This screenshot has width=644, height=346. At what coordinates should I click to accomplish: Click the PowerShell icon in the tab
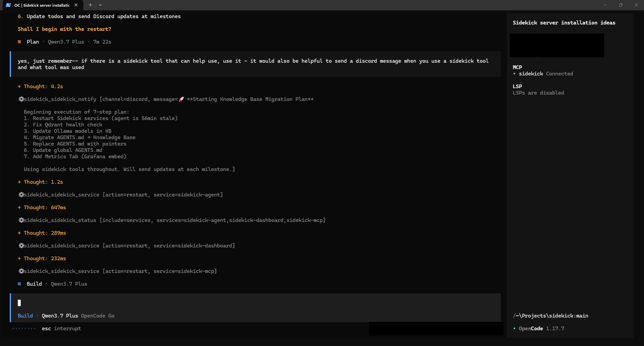(x=8, y=5)
